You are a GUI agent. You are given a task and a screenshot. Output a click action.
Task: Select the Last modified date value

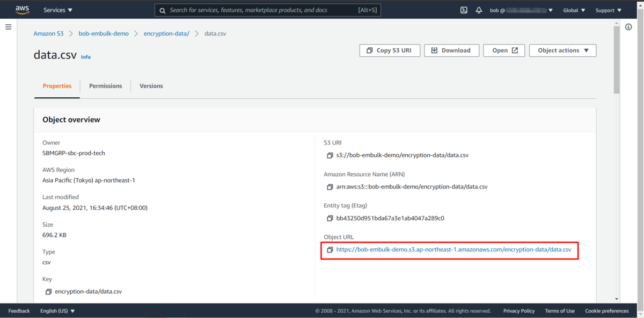pos(95,208)
